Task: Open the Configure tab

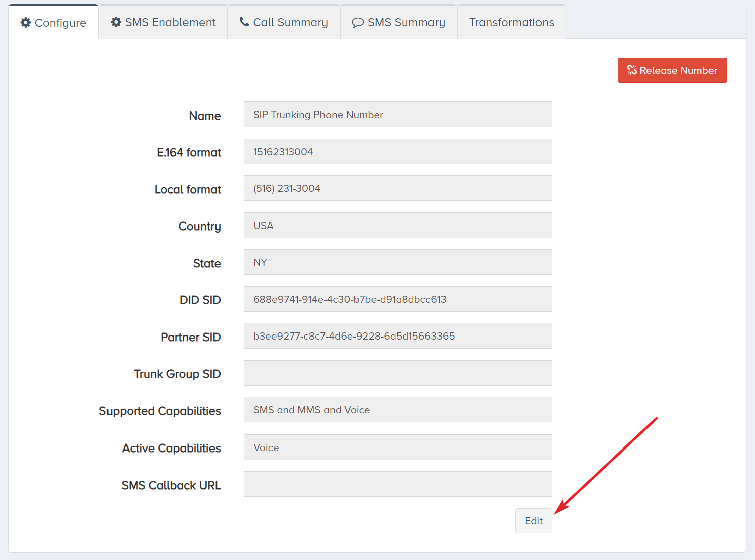Action: [53, 22]
